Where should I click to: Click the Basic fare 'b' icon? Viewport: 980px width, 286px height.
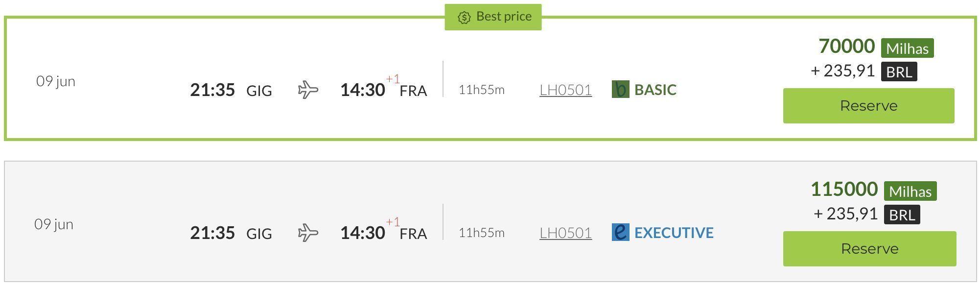(x=620, y=89)
